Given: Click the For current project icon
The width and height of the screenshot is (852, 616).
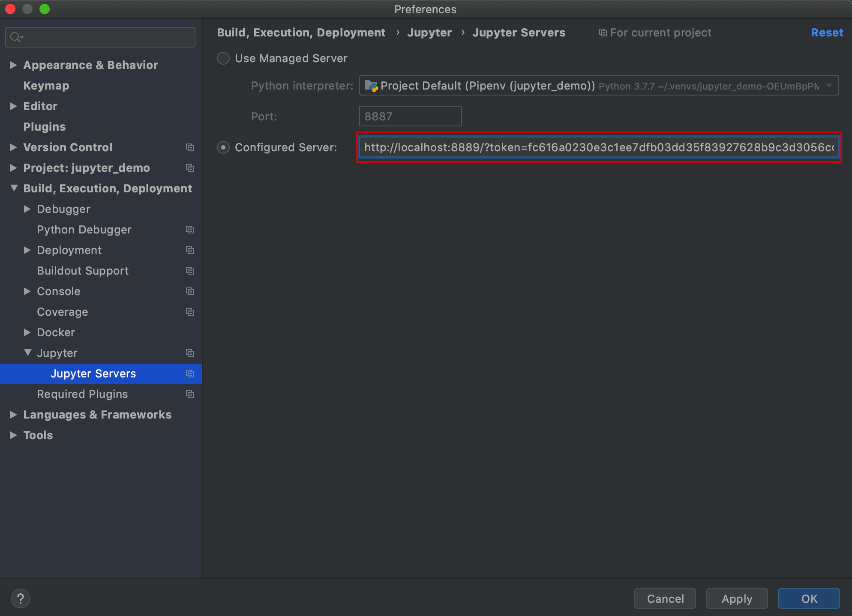Looking at the screenshot, I should [x=603, y=33].
